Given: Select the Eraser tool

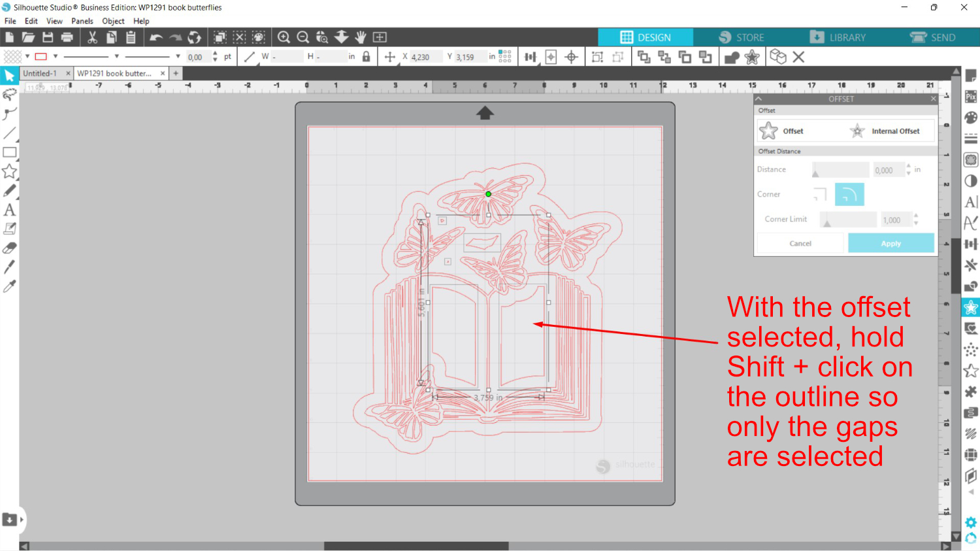Looking at the screenshot, I should (9, 248).
